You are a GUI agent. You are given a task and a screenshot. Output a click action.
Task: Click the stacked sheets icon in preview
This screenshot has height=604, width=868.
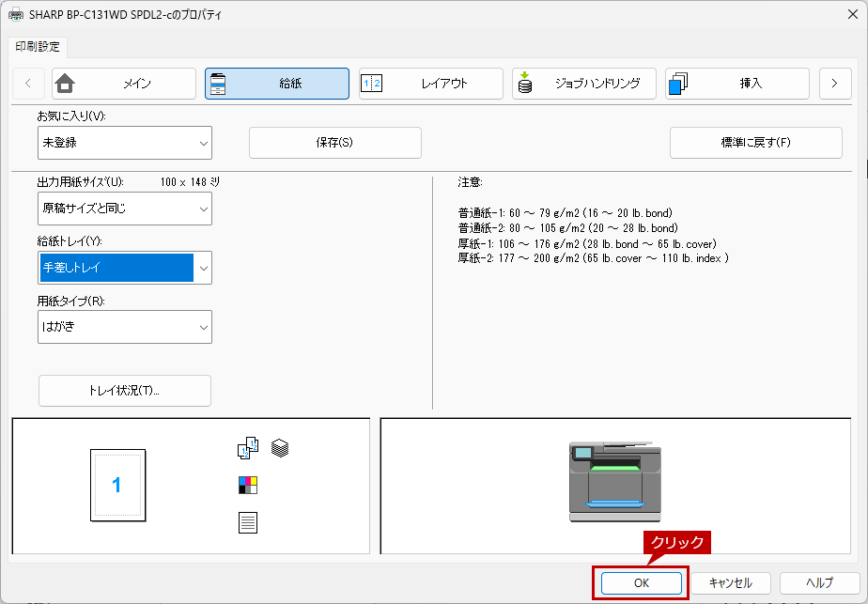pos(279,448)
